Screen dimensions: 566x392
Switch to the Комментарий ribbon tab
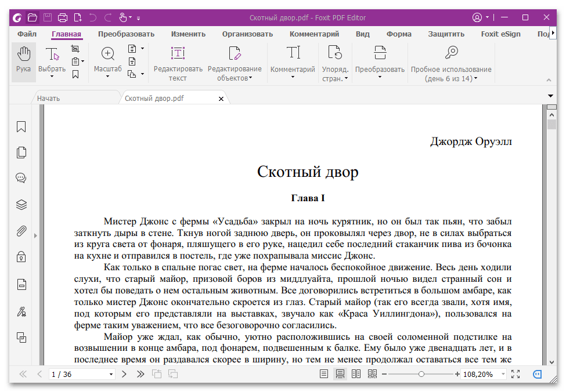(314, 34)
